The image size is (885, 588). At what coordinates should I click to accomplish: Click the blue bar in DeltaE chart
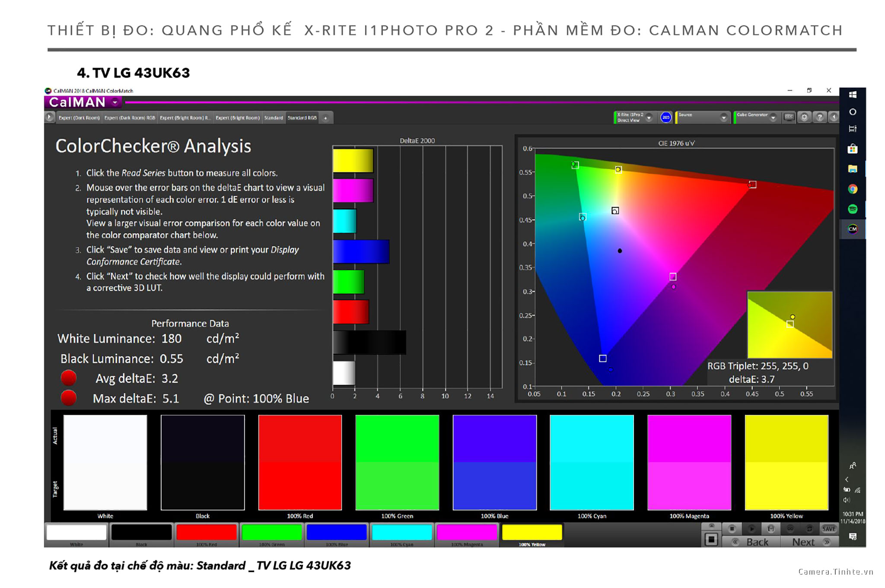point(361,251)
